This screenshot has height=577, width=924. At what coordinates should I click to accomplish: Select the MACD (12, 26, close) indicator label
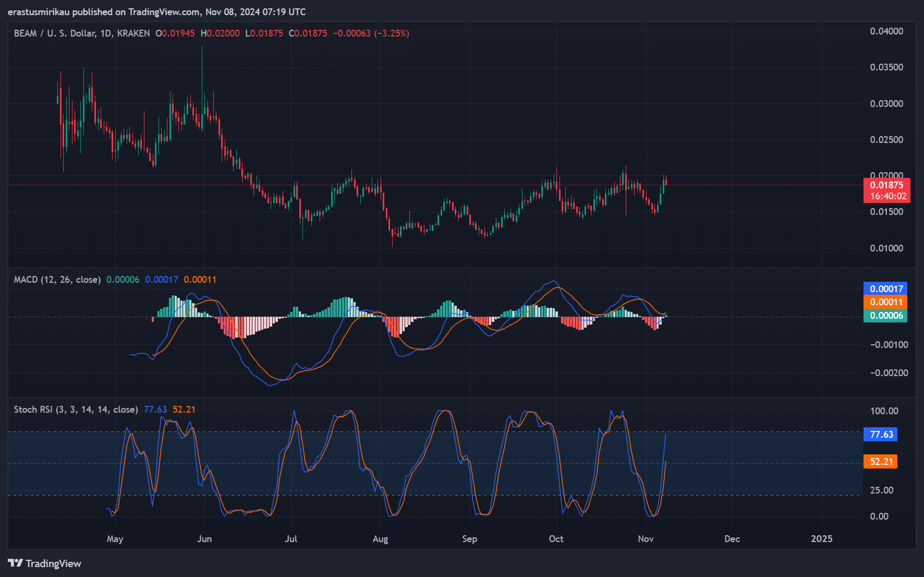click(57, 280)
